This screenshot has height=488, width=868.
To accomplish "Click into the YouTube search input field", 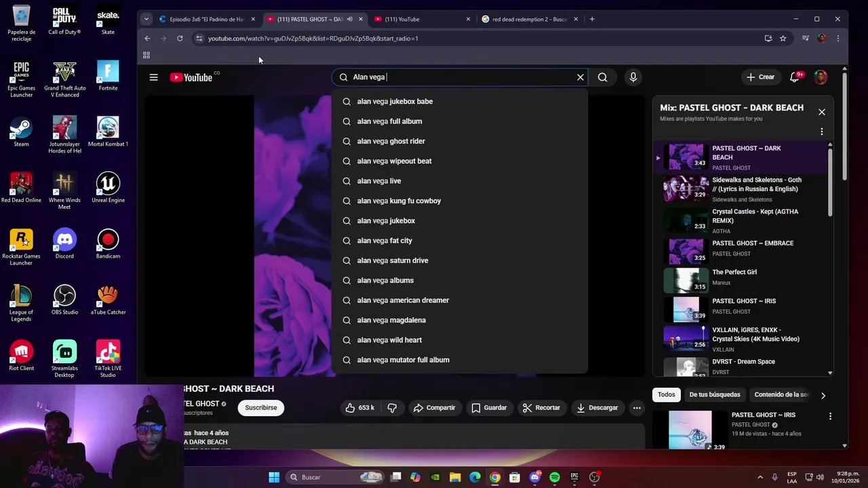I will coord(461,77).
